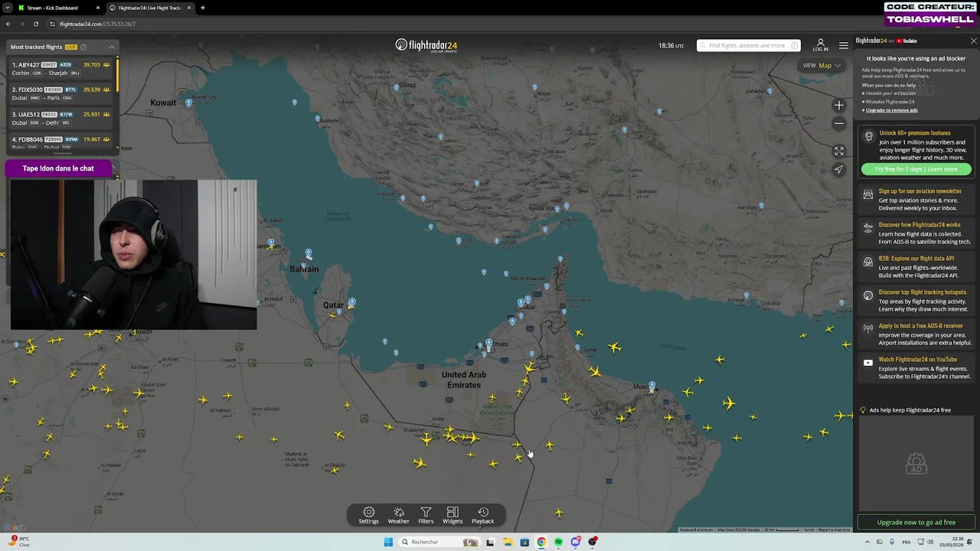Screen dimensions: 980x551
Task: Click the Kuwait City airport pin
Action: (189, 103)
